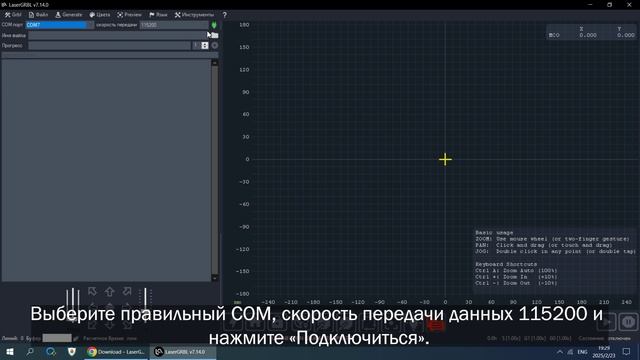Click the yellow origin cross on canvas
Screen dimensions: 640x360
tap(445, 159)
